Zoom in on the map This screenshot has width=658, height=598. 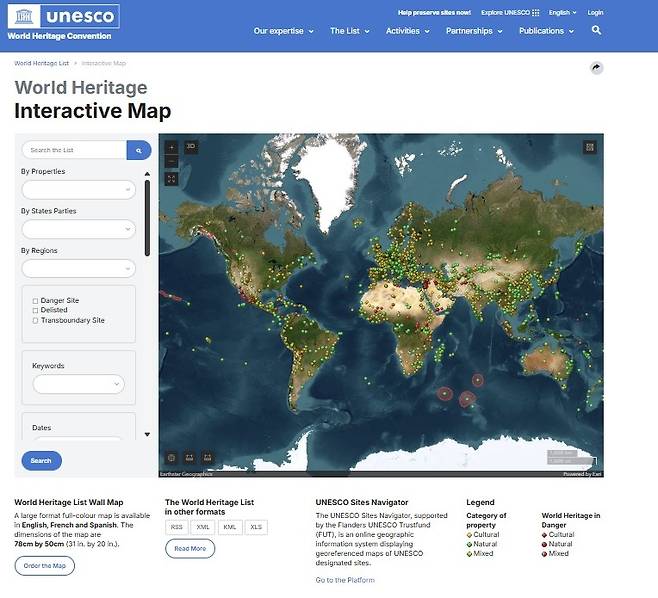coord(171,147)
